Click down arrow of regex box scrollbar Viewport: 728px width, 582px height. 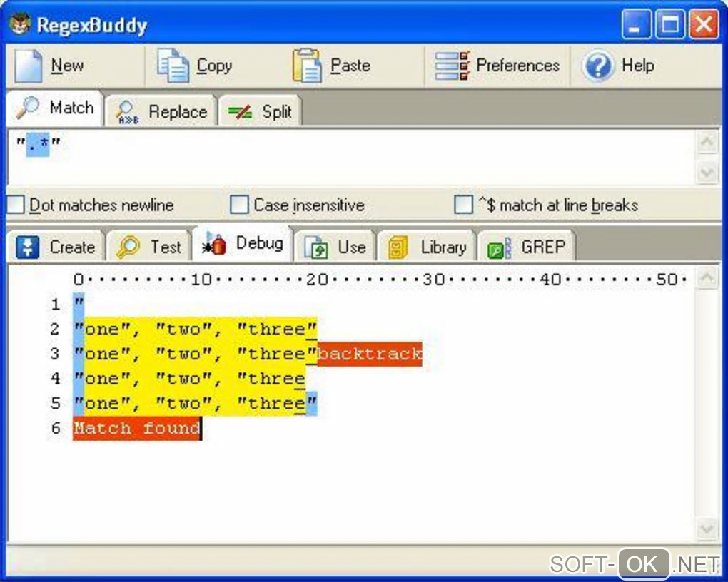pyautogui.click(x=707, y=173)
